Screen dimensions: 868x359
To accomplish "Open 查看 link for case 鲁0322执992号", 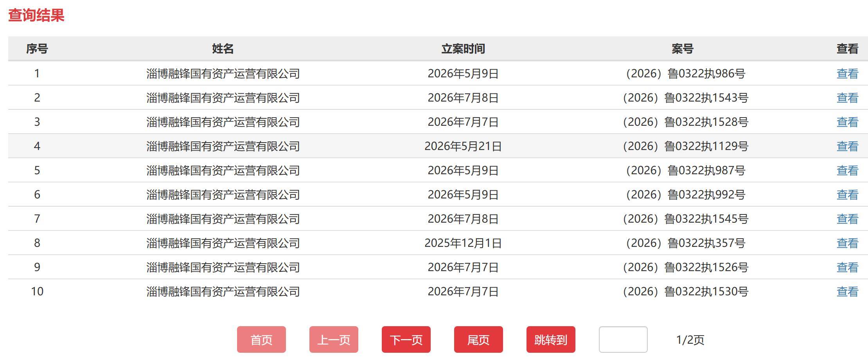I will (x=847, y=195).
